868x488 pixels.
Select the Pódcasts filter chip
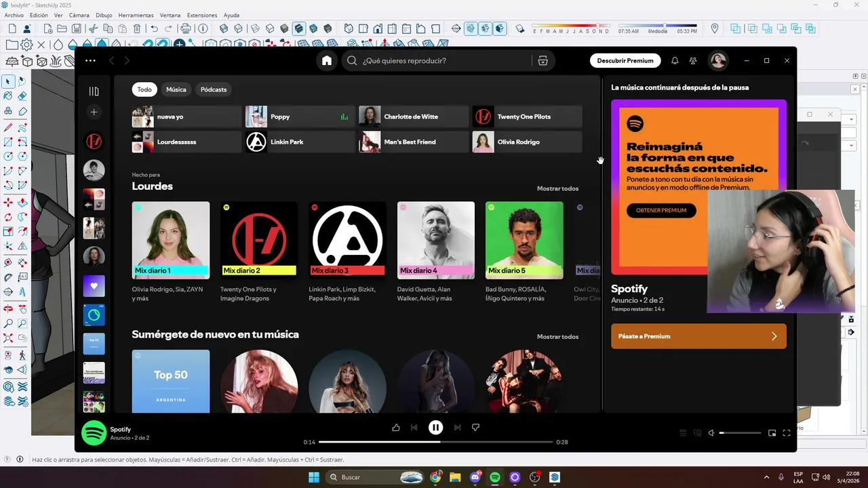point(214,89)
